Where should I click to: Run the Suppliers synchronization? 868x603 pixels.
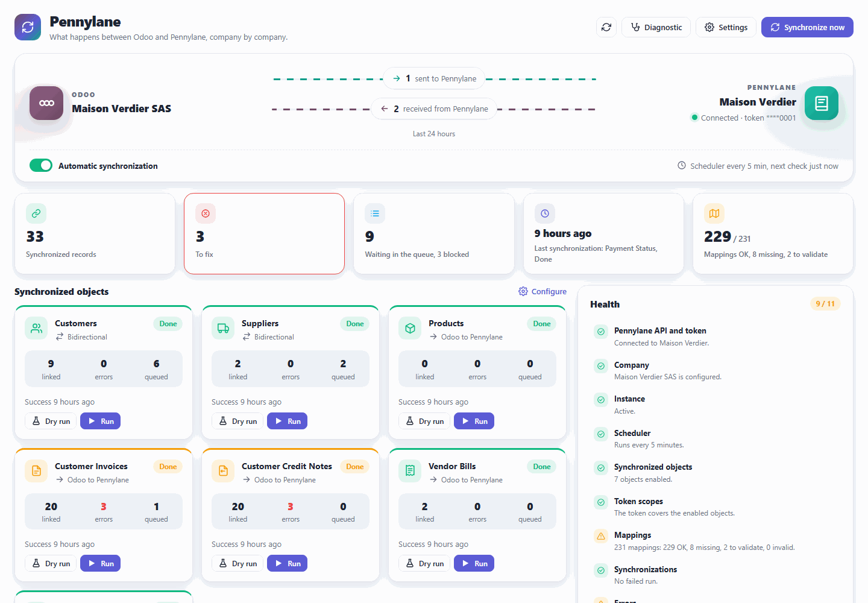point(288,421)
